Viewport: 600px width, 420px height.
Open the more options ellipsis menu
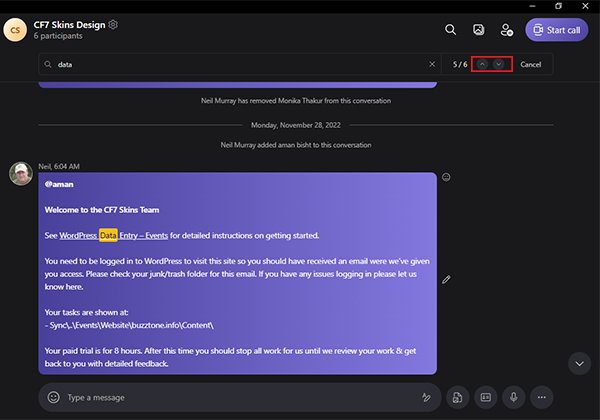tap(542, 397)
